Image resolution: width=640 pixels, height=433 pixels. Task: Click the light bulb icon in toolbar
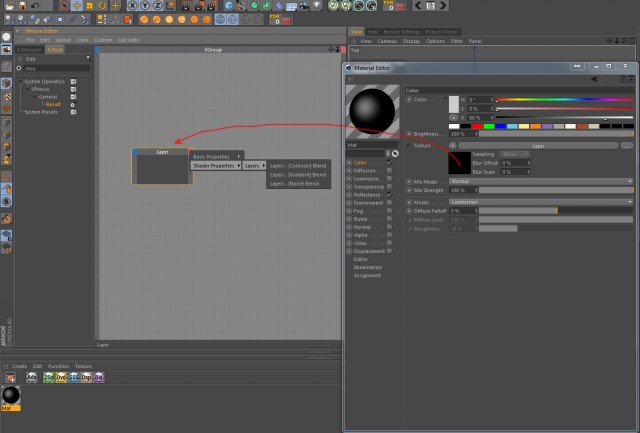tap(317, 5)
